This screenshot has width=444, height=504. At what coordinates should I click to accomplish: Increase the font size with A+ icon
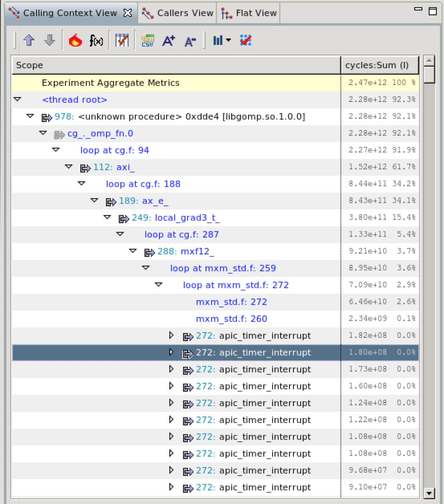point(168,40)
